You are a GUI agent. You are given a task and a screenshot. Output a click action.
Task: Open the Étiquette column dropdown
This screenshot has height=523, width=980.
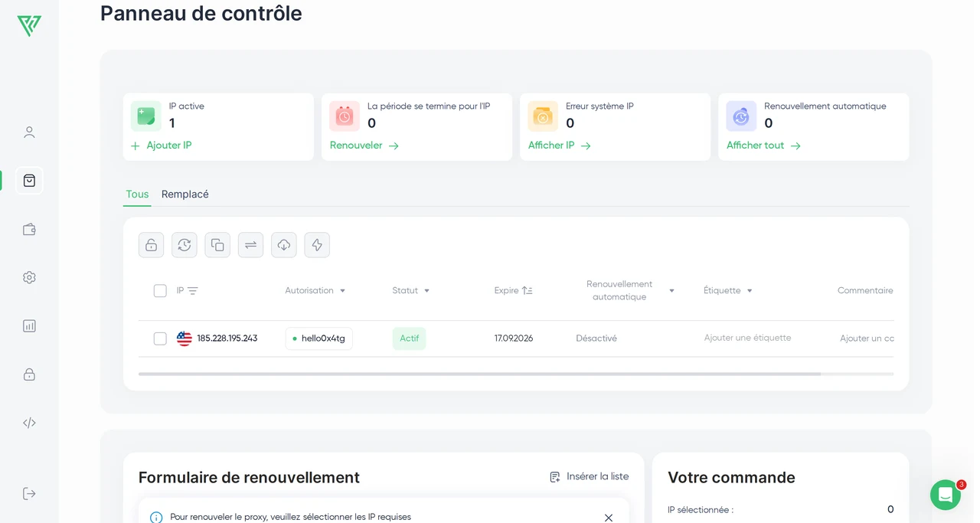point(750,291)
